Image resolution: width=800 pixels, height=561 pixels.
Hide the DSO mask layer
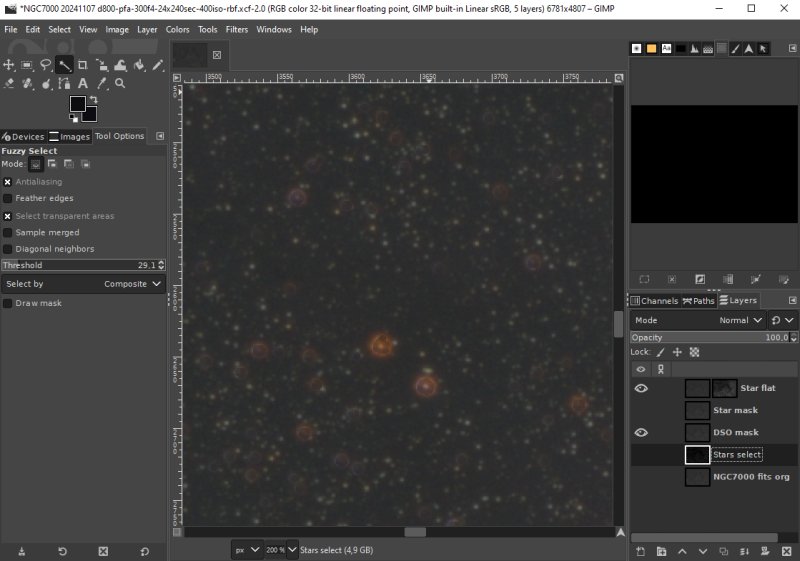[x=641, y=432]
